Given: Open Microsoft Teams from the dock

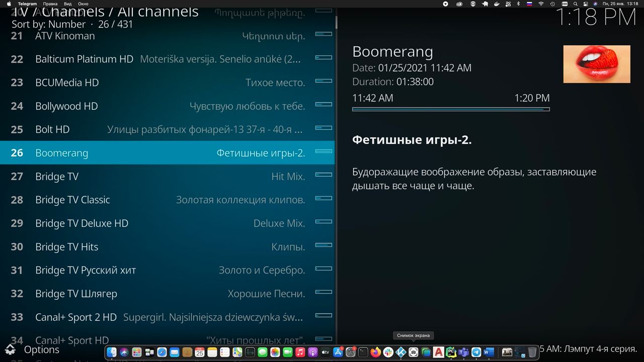Looking at the screenshot, I should pyautogui.click(x=463, y=352).
